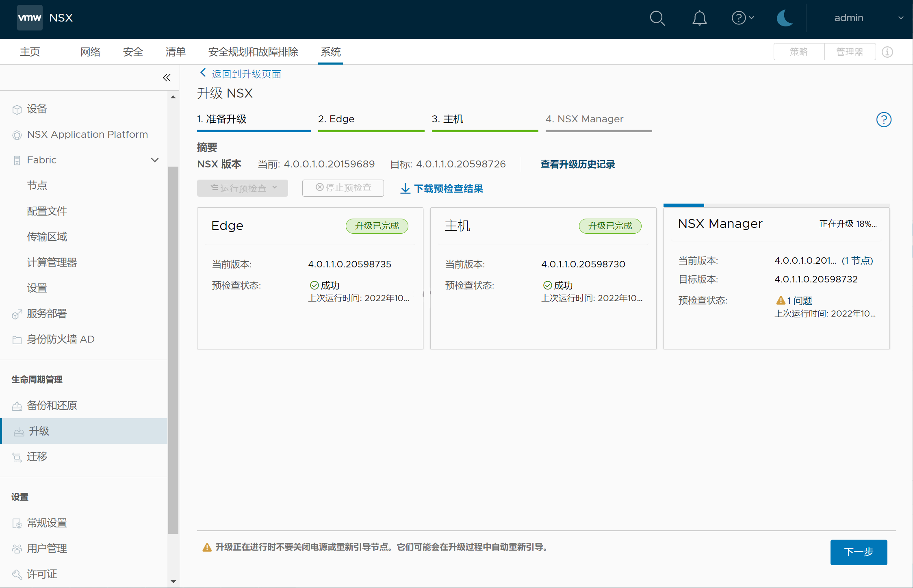
Task: Click the 身份防火墙 AD folder icon
Action: point(17,340)
